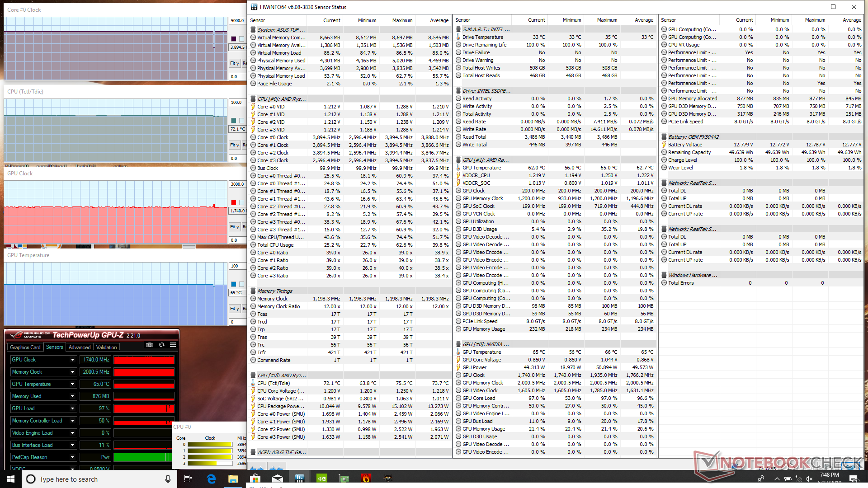Select the Advanced tab in GPU-Z
Viewport: 868px width, 488px height.
pos(80,347)
